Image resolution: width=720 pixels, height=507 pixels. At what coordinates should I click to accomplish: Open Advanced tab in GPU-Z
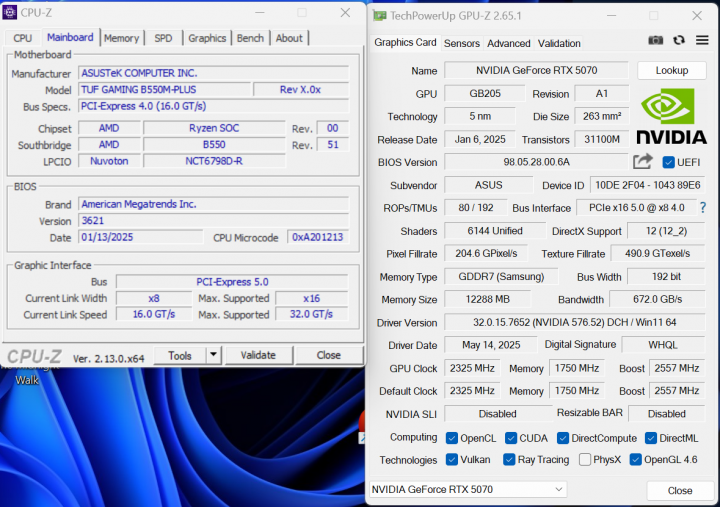click(x=509, y=43)
